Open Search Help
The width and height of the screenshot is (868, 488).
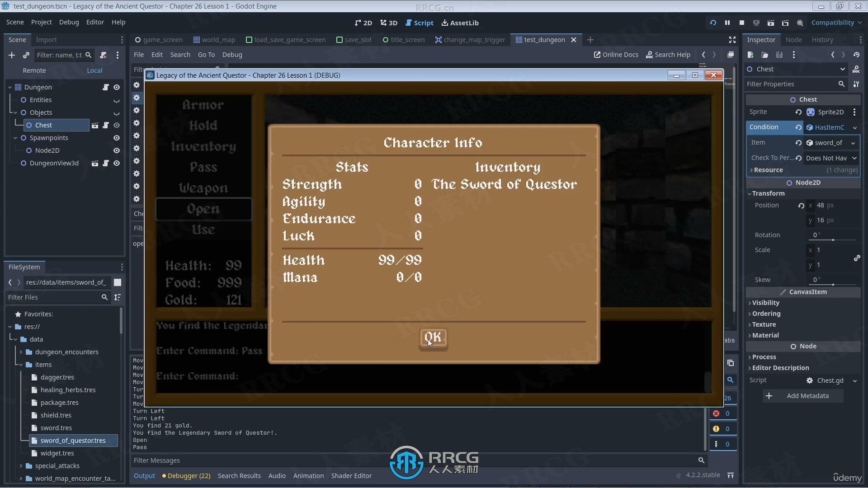(668, 55)
